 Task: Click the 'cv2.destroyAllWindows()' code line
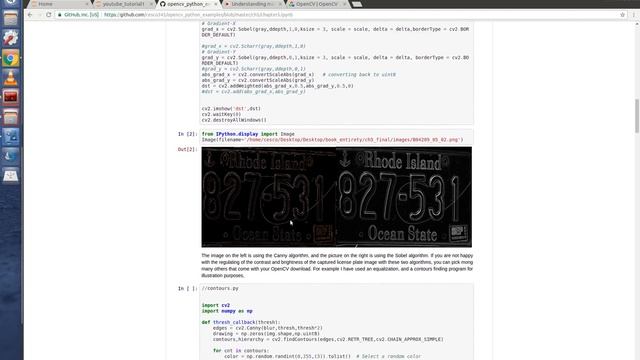pyautogui.click(x=234, y=120)
